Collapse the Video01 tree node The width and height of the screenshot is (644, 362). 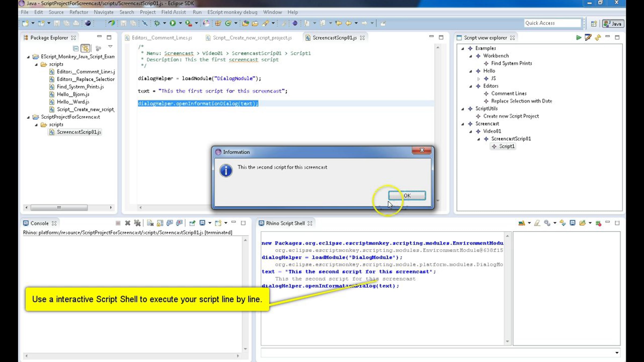tap(471, 132)
